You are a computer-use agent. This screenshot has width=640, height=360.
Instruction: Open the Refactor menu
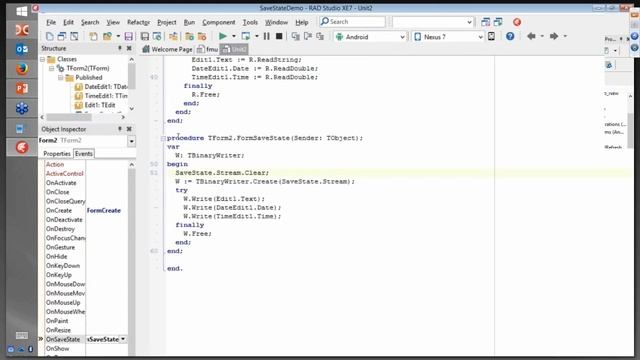tap(138, 22)
